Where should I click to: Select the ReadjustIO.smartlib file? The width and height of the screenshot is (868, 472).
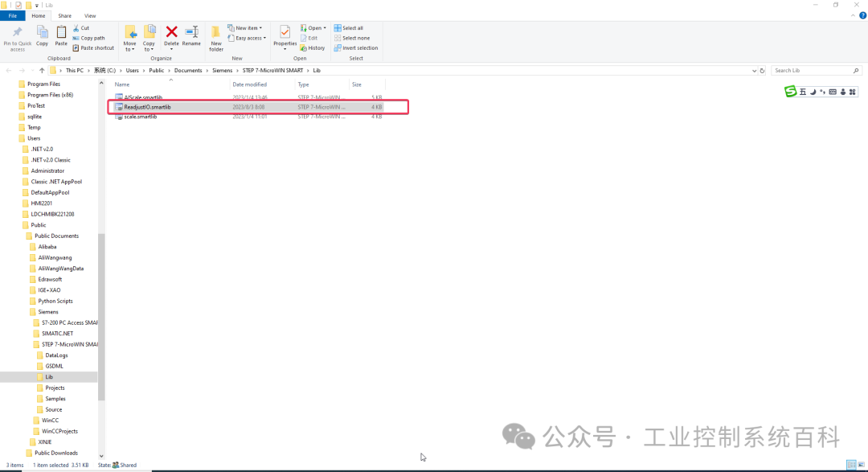(248, 107)
